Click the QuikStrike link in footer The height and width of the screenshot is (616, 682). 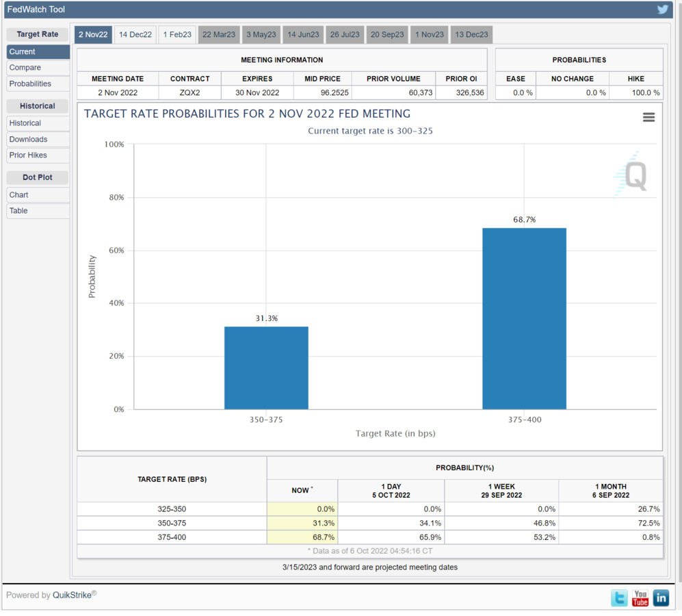(72, 595)
